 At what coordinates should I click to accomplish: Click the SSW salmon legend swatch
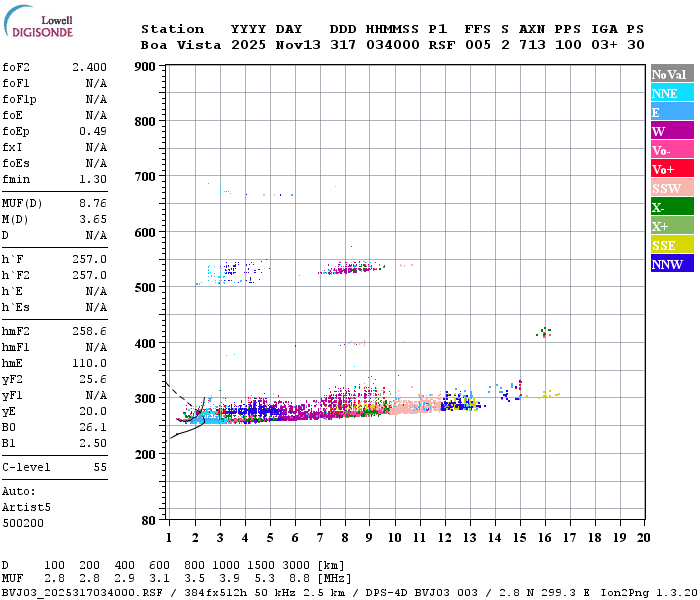click(x=672, y=188)
